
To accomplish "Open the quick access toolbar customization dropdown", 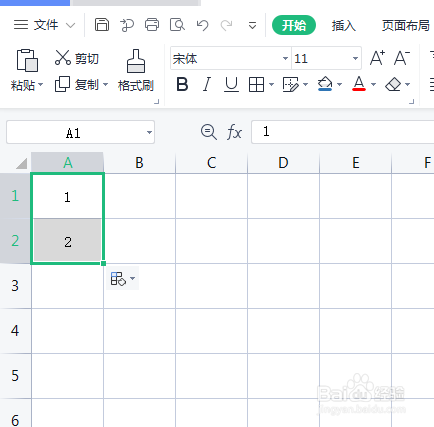I will tap(253, 25).
